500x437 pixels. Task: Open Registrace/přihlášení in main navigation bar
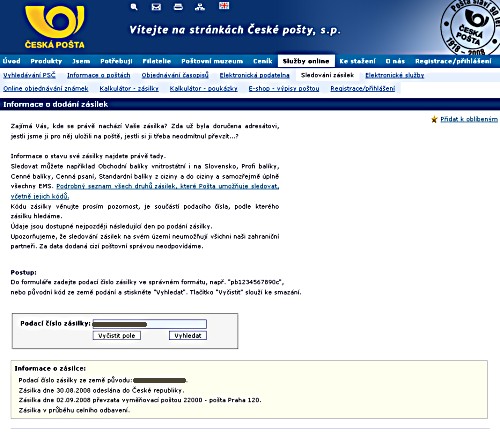point(453,61)
